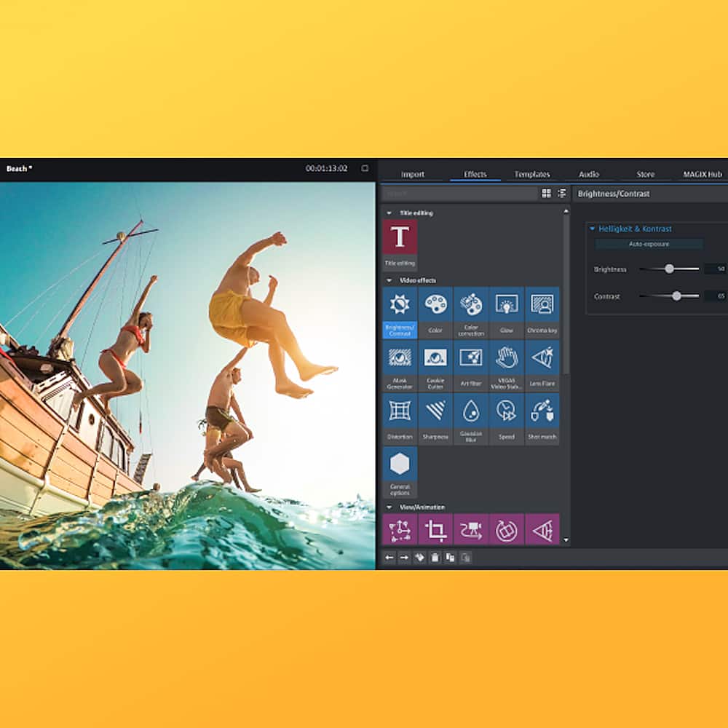
Task: Collapse the View/Animation section
Action: [x=389, y=507]
